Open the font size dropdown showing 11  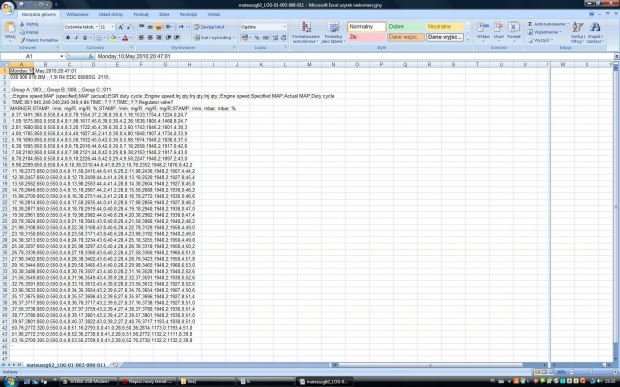pyautogui.click(x=107, y=27)
